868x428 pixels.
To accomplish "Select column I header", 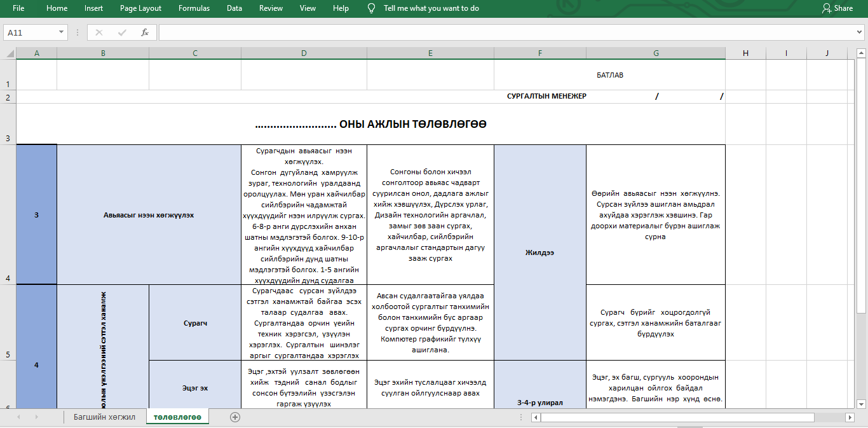I will click(786, 53).
